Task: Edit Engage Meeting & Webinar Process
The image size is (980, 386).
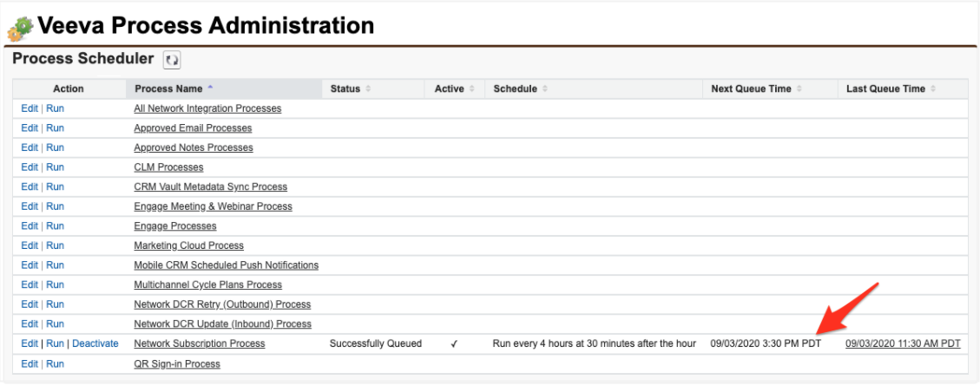Action: 30,206
